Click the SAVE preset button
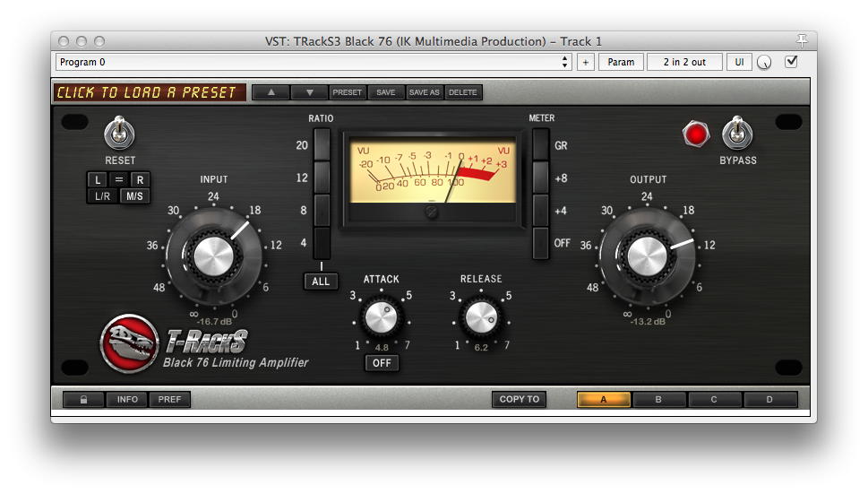The image size is (868, 494). tap(386, 92)
